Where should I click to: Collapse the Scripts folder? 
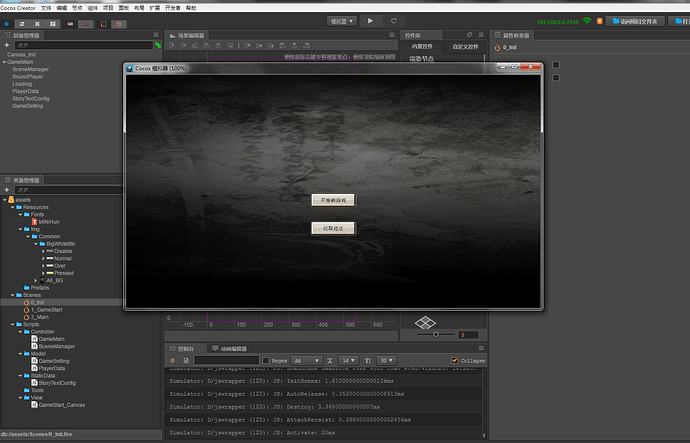tap(12, 324)
